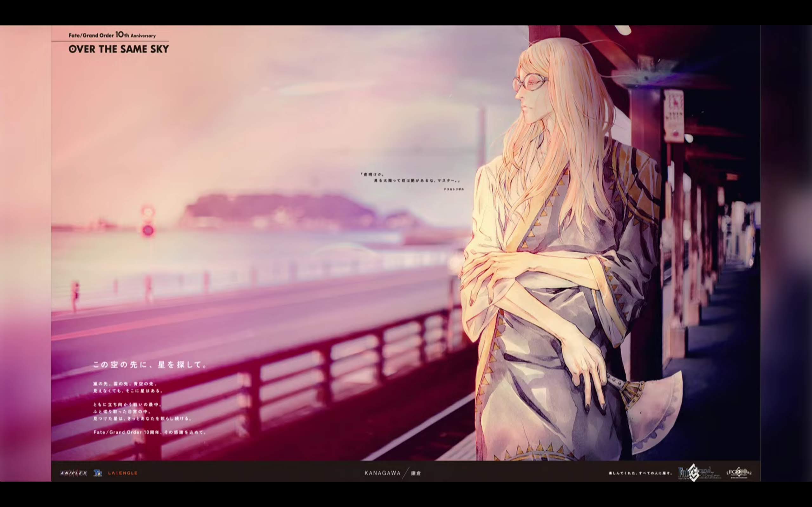The height and width of the screenshot is (507, 812).
Task: Click the hanging sign on wooden pillar
Action: pos(674,116)
